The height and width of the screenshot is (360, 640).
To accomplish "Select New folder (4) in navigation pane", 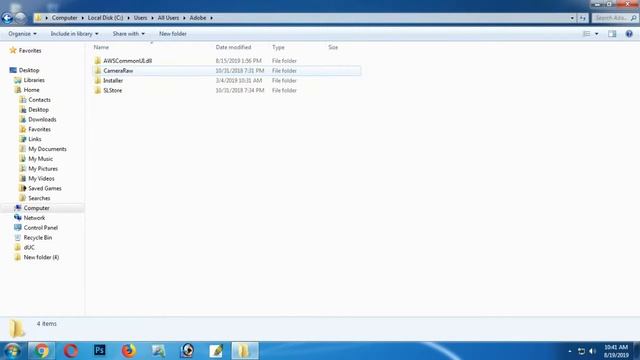I will coord(41,257).
